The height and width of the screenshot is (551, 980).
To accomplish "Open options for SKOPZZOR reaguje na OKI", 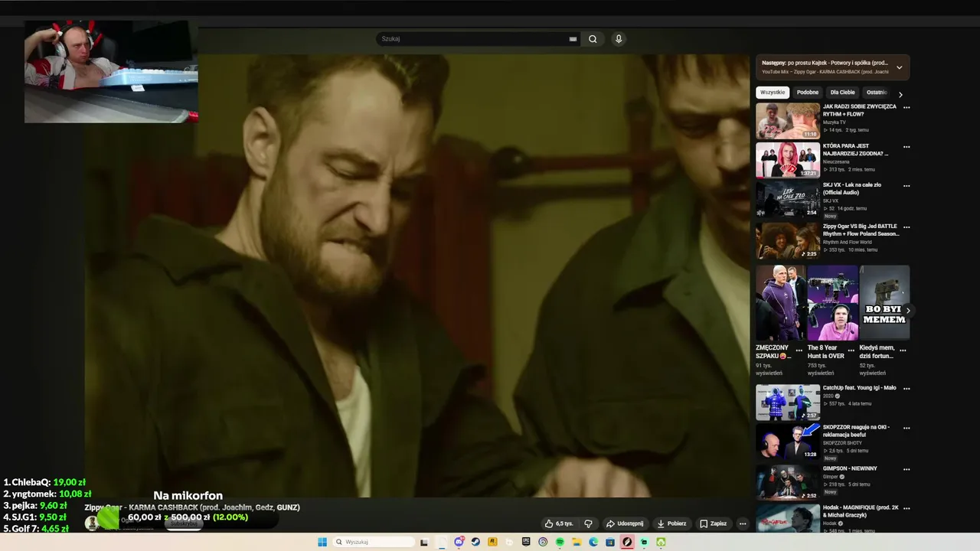I will [x=906, y=429].
